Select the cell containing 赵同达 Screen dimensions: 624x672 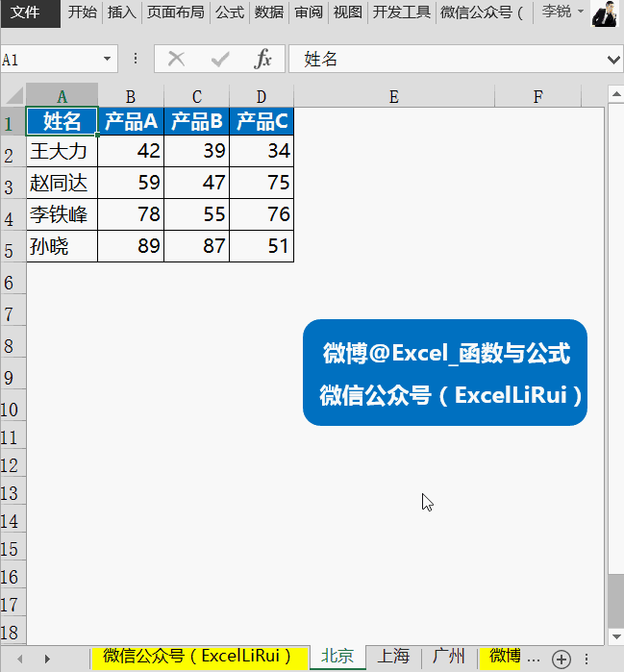pos(62,183)
